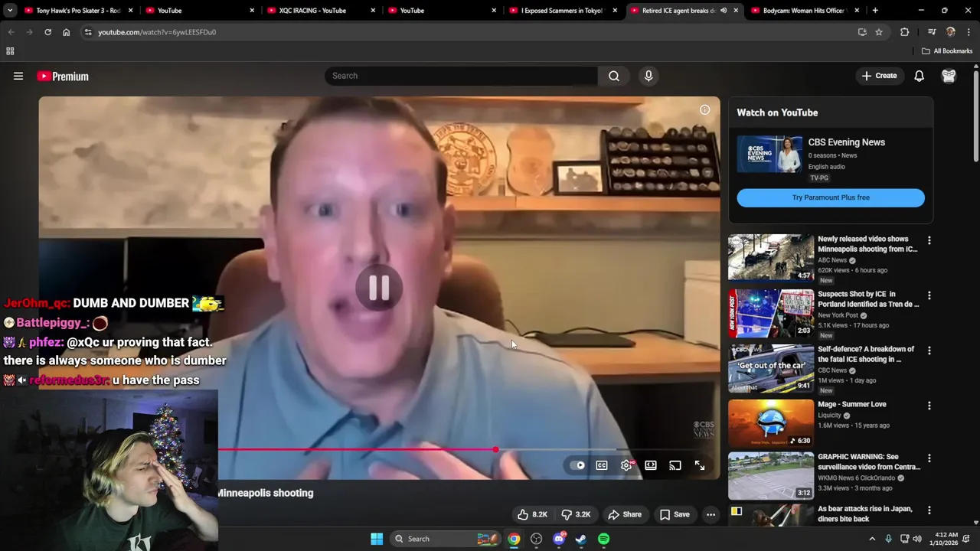980x551 pixels.
Task: Share this video
Action: coord(625,514)
